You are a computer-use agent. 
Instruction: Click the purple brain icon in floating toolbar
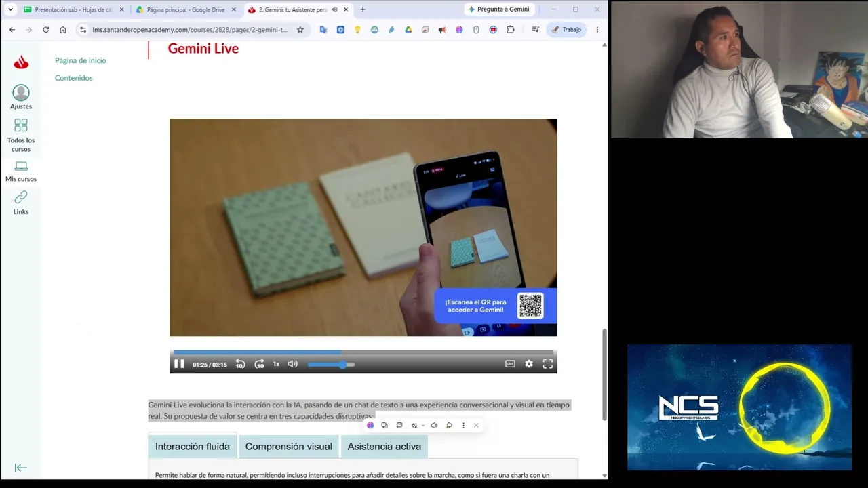tap(370, 426)
